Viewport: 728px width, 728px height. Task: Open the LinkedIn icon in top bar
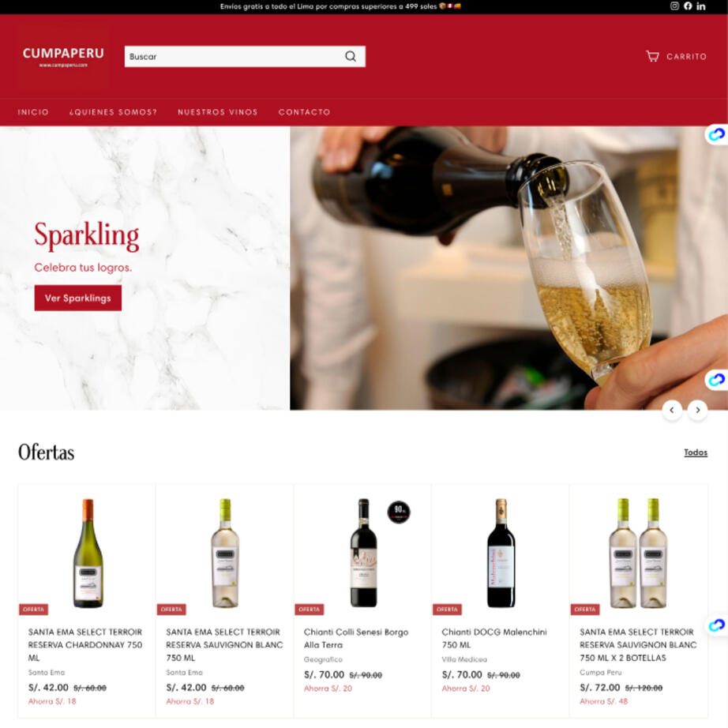pyautogui.click(x=701, y=6)
